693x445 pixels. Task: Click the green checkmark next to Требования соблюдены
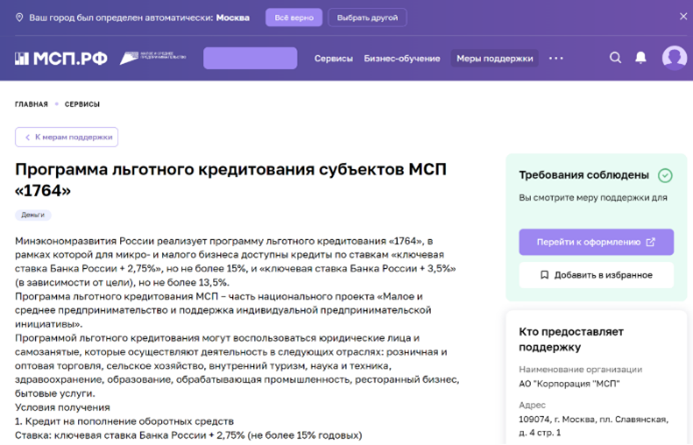pos(665,175)
